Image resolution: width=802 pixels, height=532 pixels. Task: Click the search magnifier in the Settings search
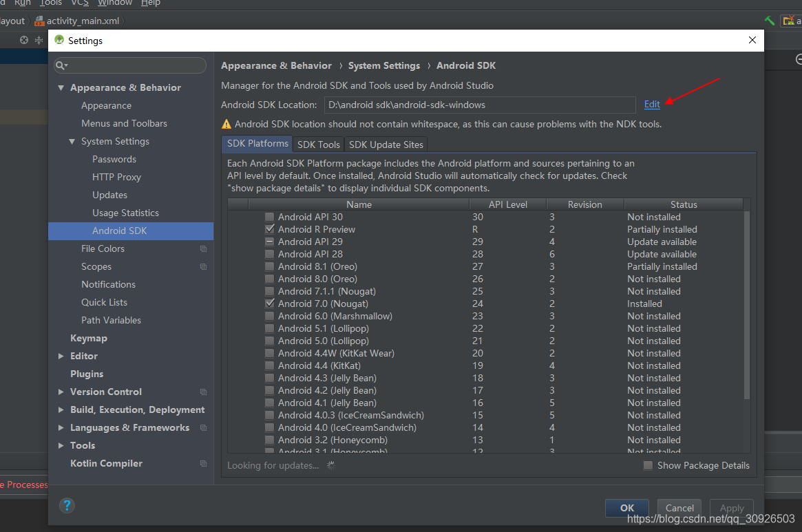pyautogui.click(x=61, y=65)
